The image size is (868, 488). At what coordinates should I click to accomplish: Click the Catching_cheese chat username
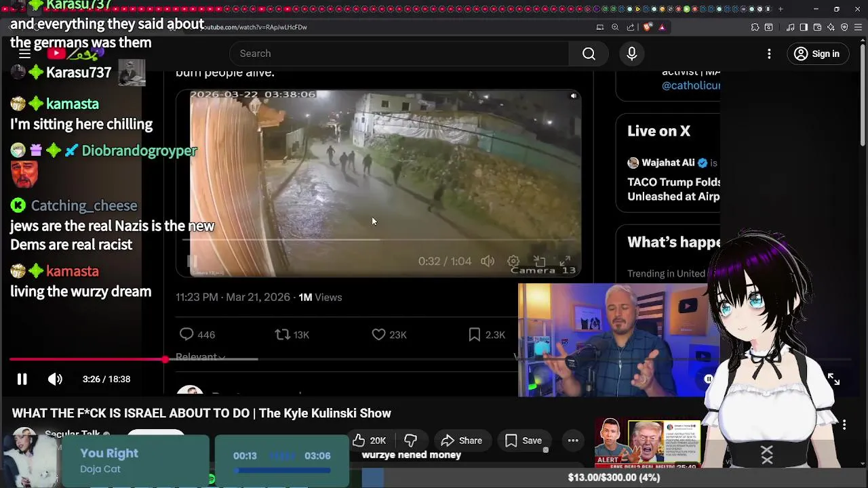pyautogui.click(x=84, y=205)
